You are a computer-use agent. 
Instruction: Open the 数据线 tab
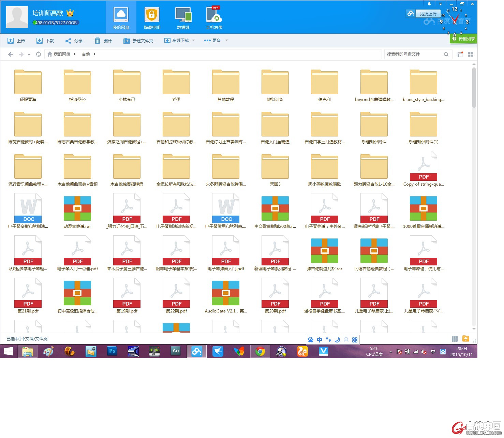183,18
